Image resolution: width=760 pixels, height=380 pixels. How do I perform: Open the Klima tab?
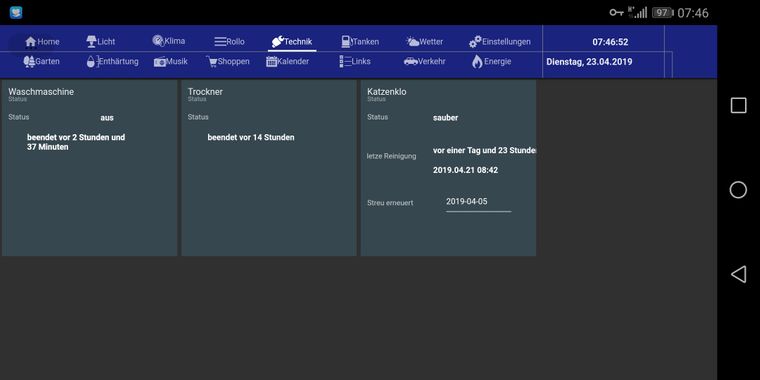169,41
